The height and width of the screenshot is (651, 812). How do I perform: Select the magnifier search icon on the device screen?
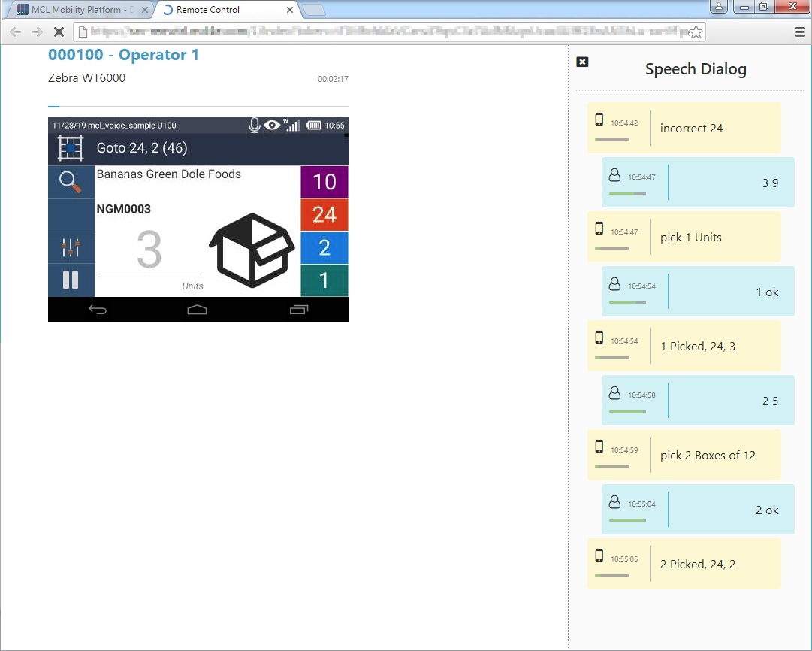click(x=71, y=181)
